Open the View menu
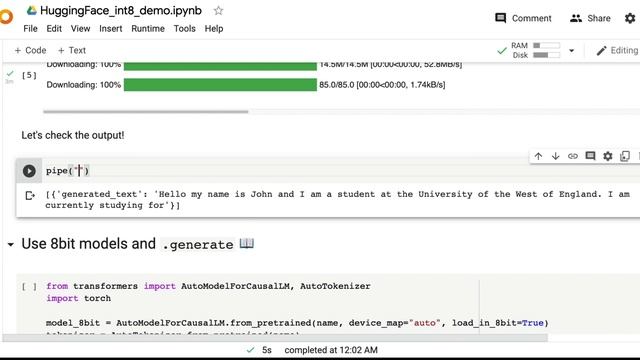Screen dimensions: 640x360 (x=80, y=29)
